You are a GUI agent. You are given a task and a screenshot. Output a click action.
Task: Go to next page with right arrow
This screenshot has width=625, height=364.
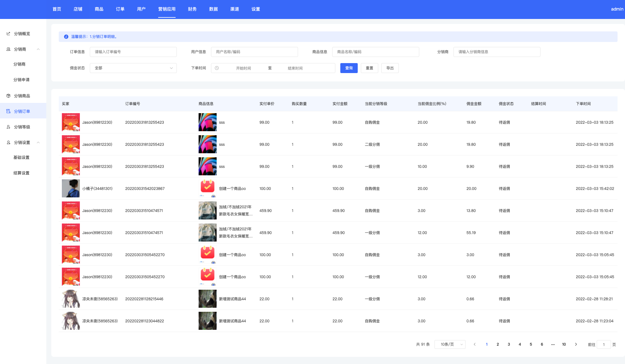point(576,344)
